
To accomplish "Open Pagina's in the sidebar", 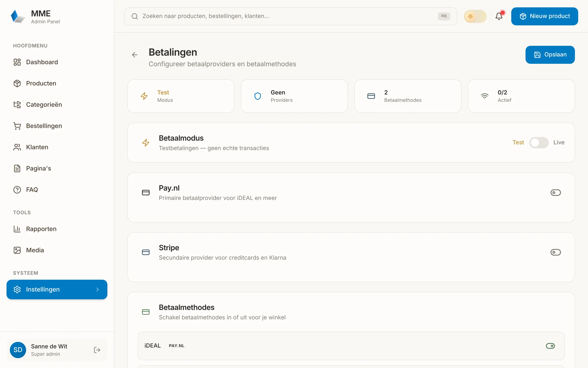I will pyautogui.click(x=57, y=168).
